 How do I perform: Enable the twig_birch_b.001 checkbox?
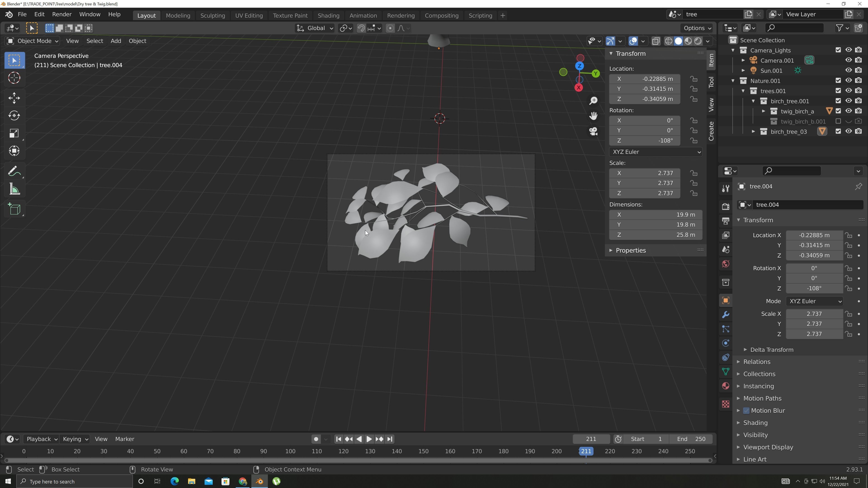(x=838, y=121)
